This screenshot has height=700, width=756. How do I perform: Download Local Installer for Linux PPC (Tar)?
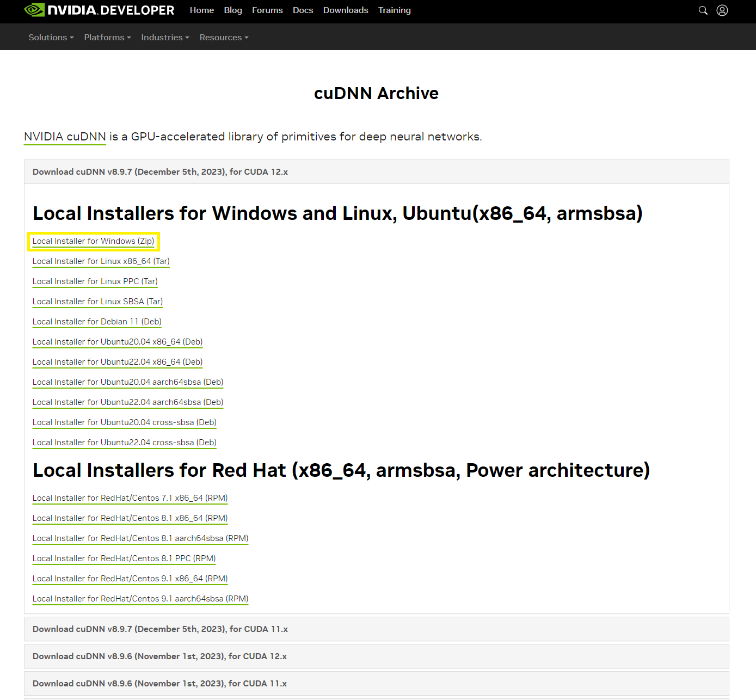(95, 281)
